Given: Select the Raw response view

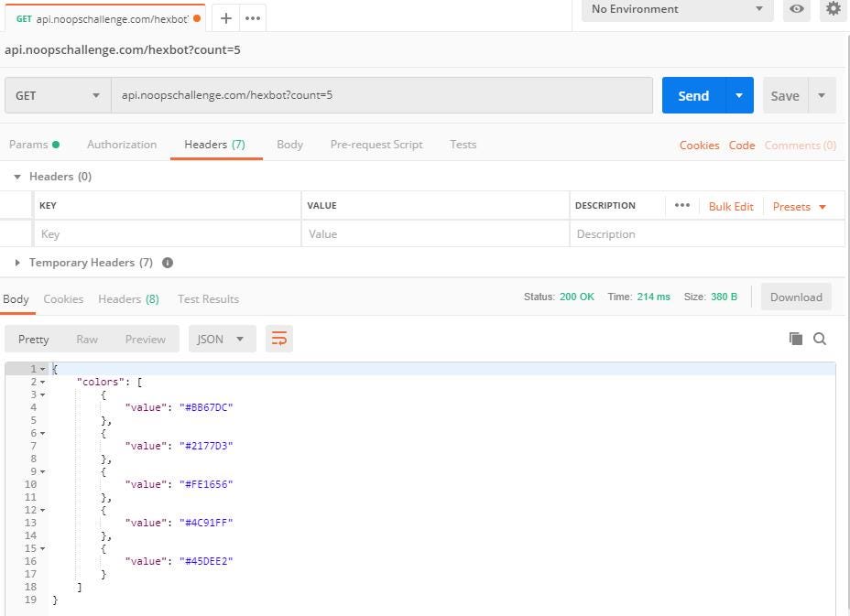Looking at the screenshot, I should tap(87, 339).
